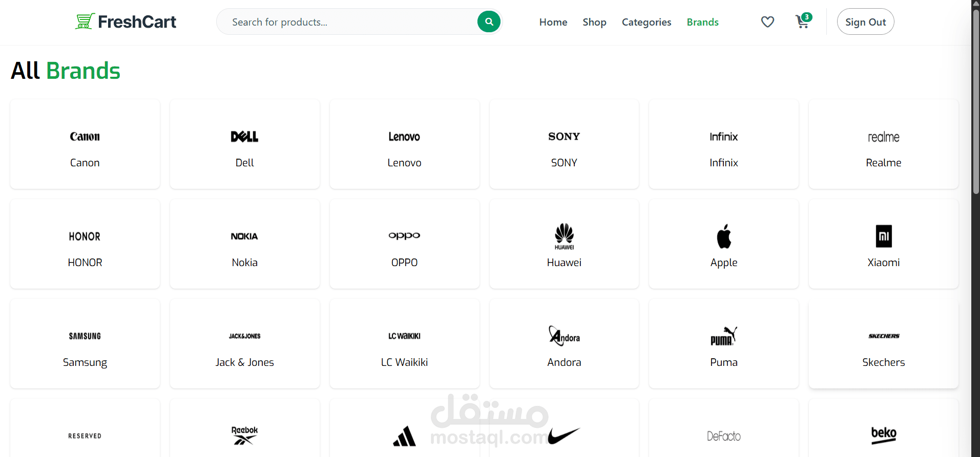Click the FreshCart wordmark link

tap(137, 21)
